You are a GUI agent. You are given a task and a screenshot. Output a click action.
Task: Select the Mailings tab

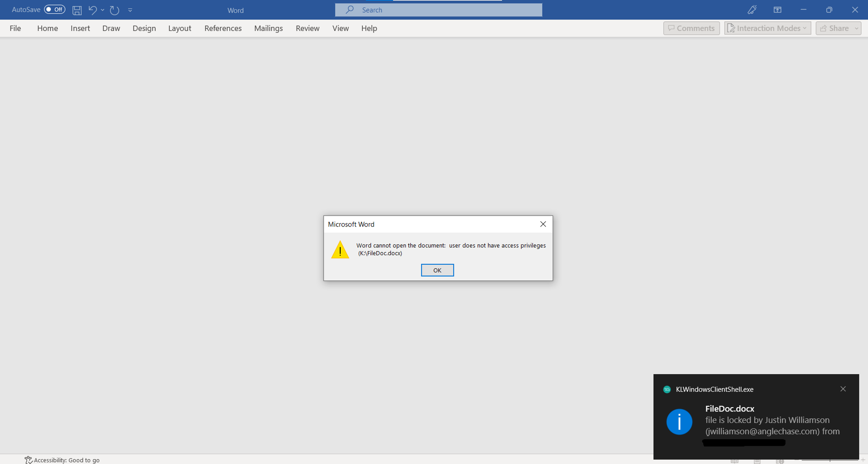268,28
